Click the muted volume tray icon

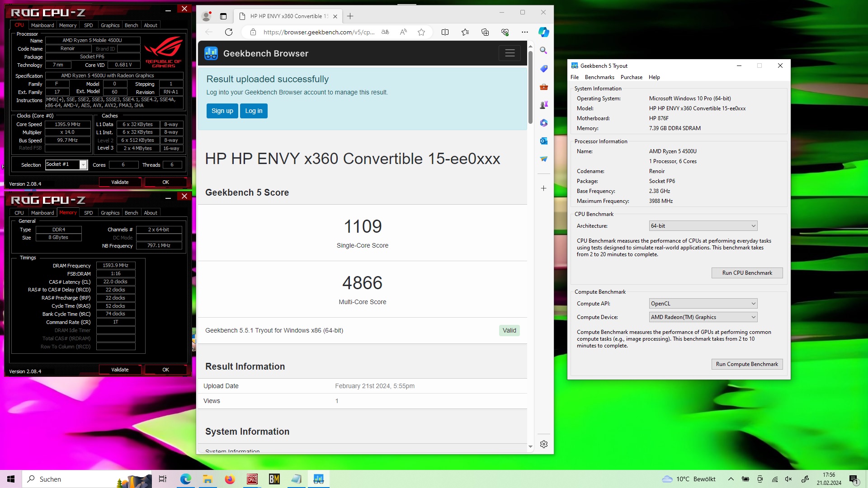tap(788, 479)
